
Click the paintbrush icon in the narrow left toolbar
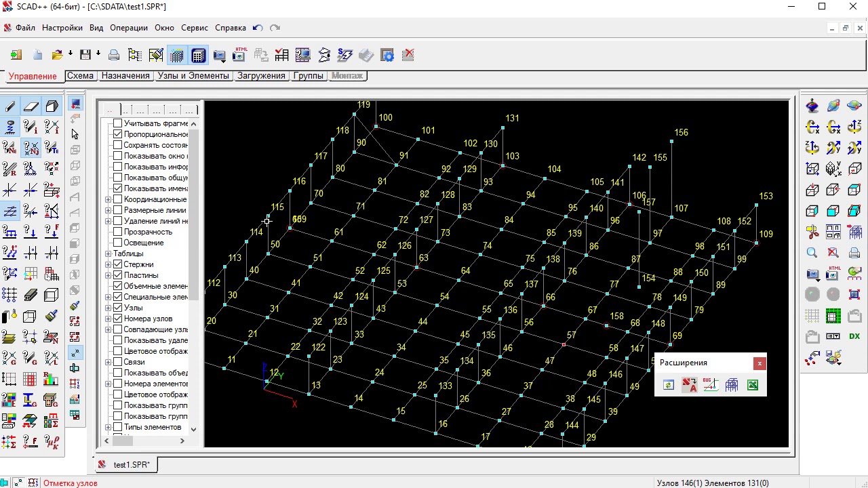[x=75, y=306]
